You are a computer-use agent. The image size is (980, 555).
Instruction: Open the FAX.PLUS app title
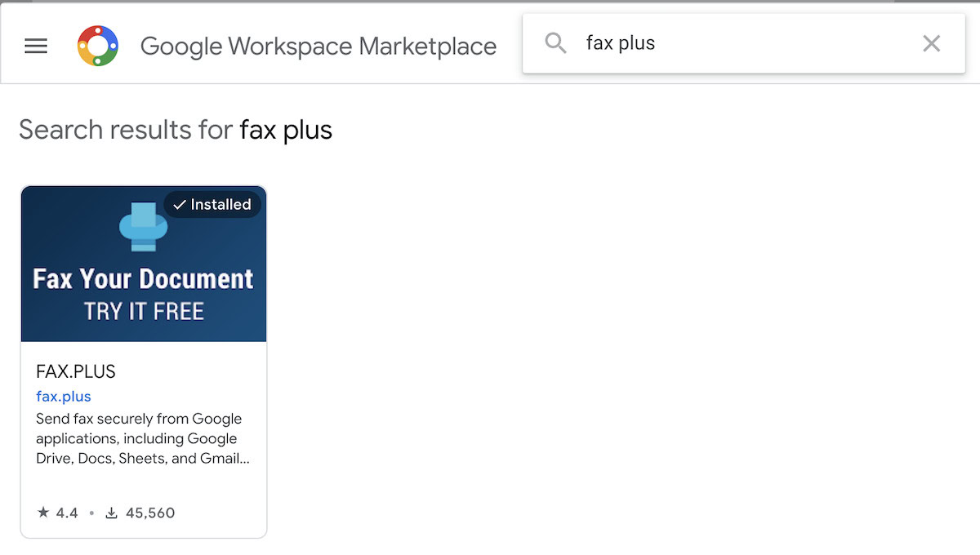(x=76, y=371)
